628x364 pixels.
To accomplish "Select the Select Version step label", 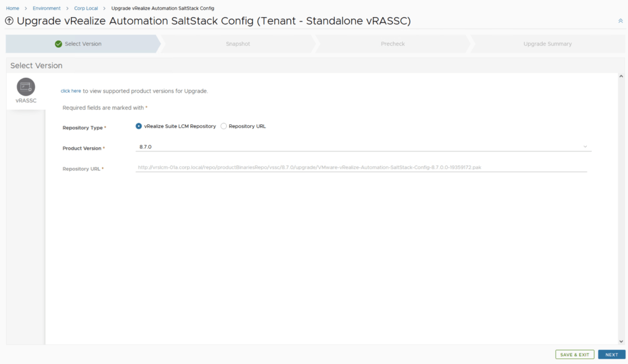I will [x=83, y=44].
